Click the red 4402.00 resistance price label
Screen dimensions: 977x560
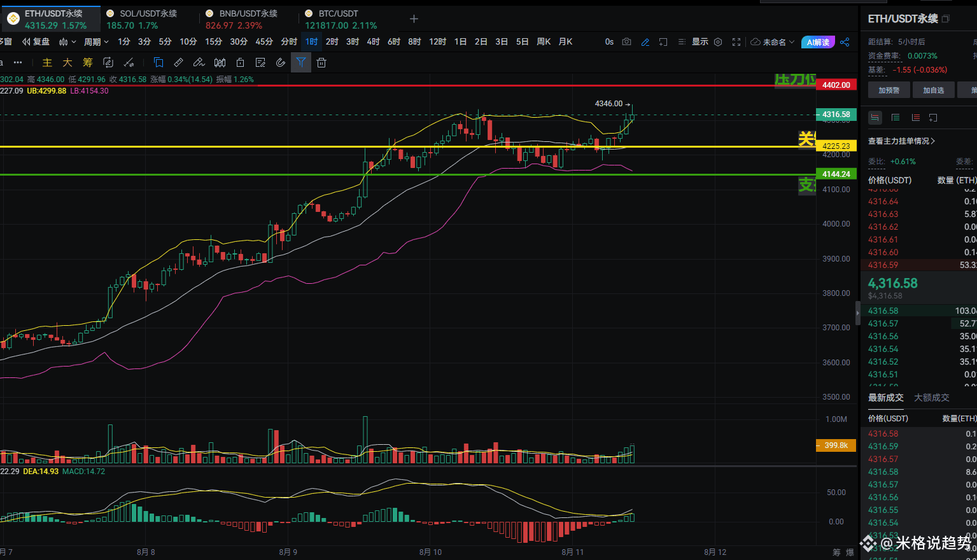pyautogui.click(x=836, y=85)
